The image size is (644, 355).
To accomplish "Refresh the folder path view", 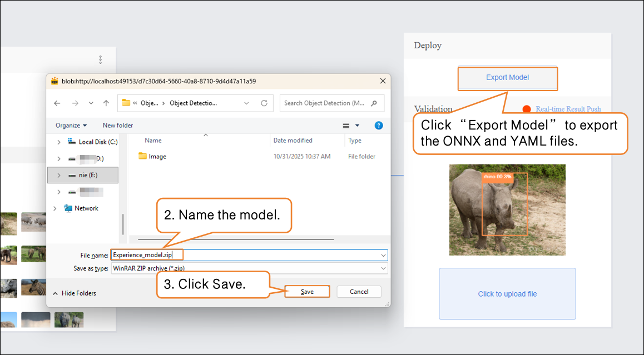I will pyautogui.click(x=264, y=103).
